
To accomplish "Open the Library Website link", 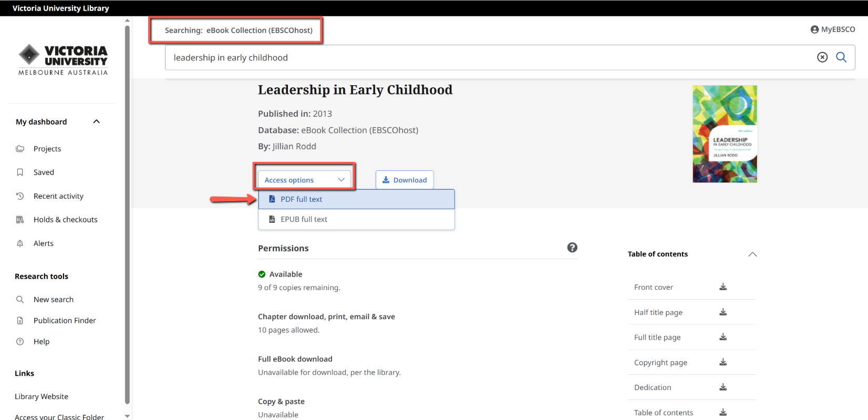I will pyautogui.click(x=42, y=397).
